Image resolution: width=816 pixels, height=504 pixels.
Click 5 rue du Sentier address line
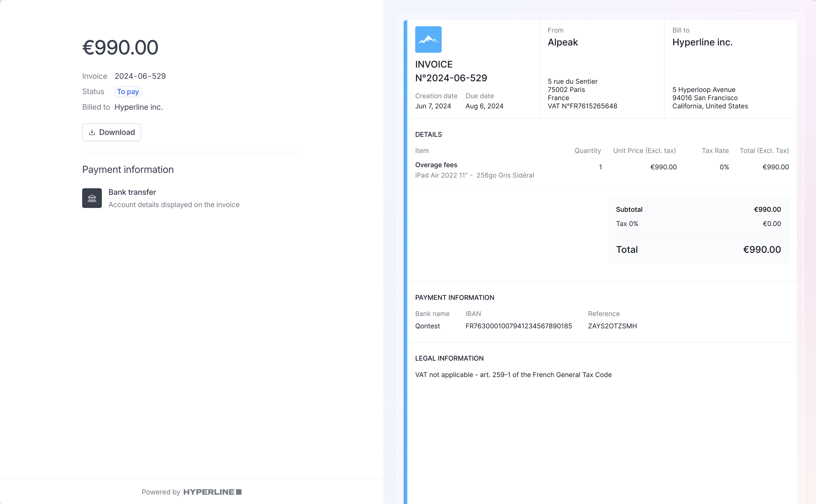point(572,81)
